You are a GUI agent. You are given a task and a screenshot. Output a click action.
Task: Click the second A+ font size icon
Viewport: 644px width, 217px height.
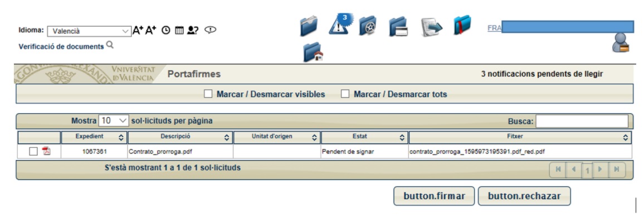pyautogui.click(x=151, y=30)
